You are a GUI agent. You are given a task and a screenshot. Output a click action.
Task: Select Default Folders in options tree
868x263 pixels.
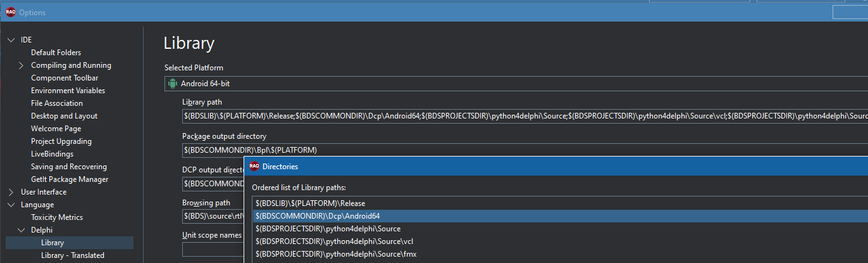click(56, 53)
